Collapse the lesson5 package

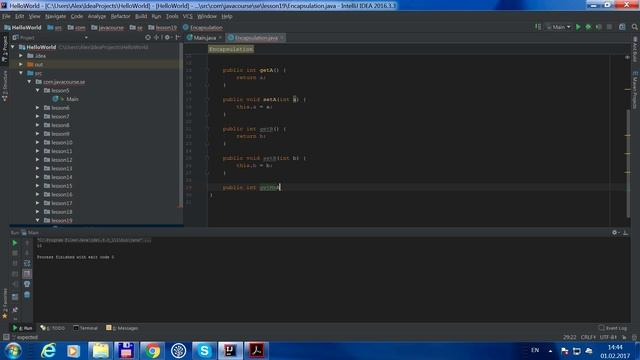tap(38, 90)
